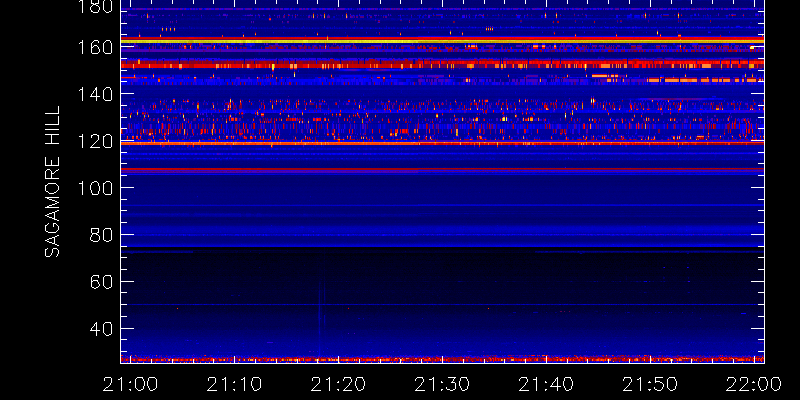Click the 21:30 time axis label

[x=442, y=384]
